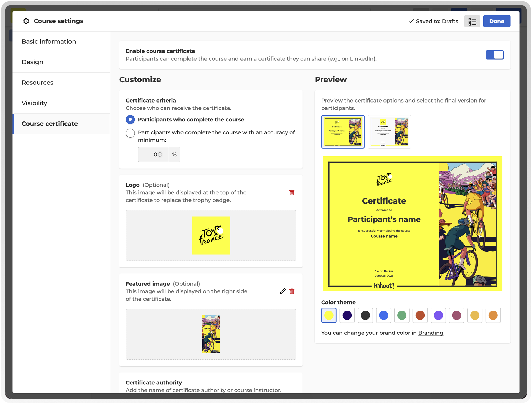Choose the gold color theme swatch
The height and width of the screenshot is (404, 532).
point(475,315)
